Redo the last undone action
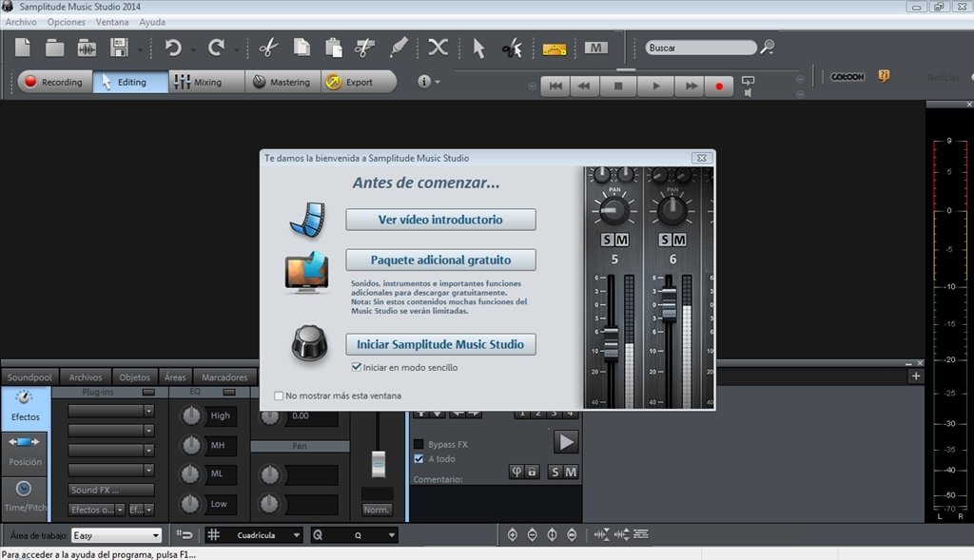Viewport: 974px width, 560px height. (216, 48)
